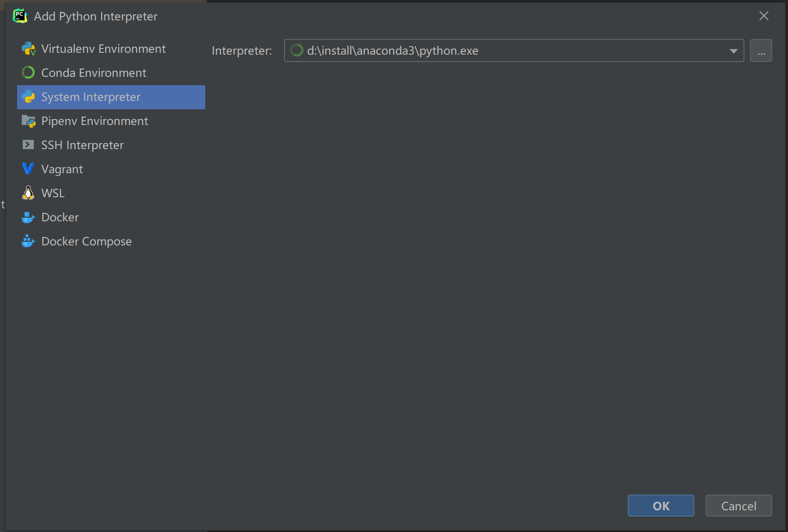
Task: Click the Docker Compose icon
Action: [28, 241]
